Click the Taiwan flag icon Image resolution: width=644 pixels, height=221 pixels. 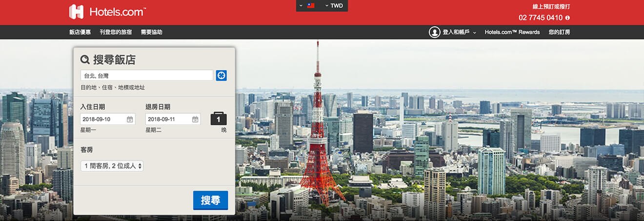[x=311, y=6]
